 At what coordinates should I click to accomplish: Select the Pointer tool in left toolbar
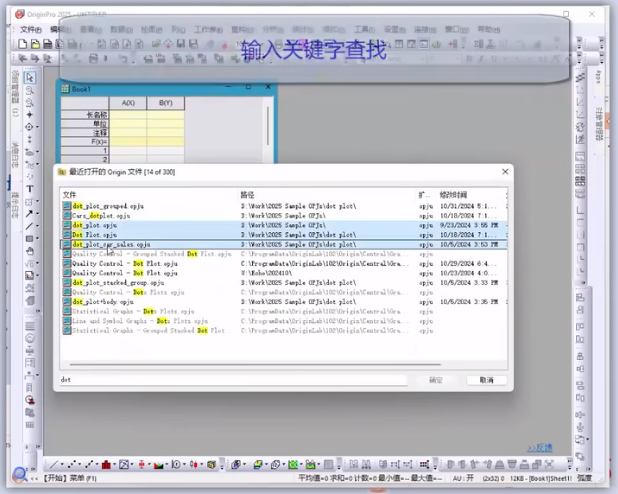pos(30,78)
